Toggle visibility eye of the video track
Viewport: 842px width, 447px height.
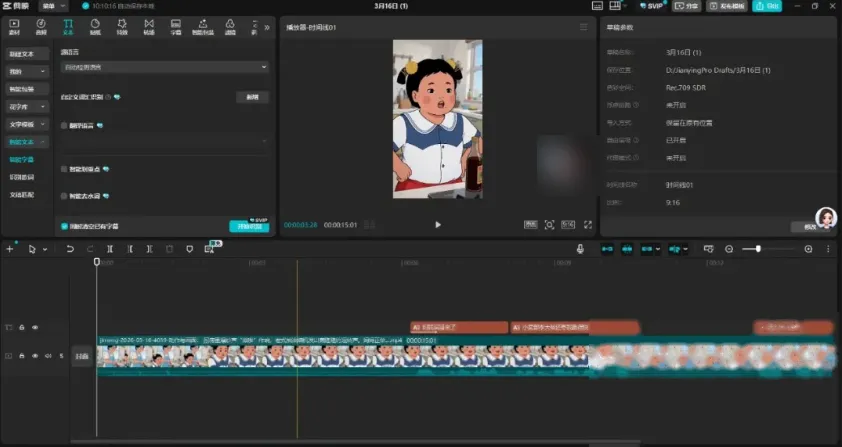[x=35, y=356]
